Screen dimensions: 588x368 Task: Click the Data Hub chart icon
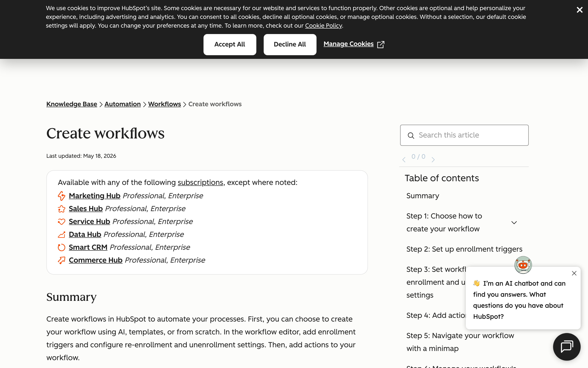62,235
